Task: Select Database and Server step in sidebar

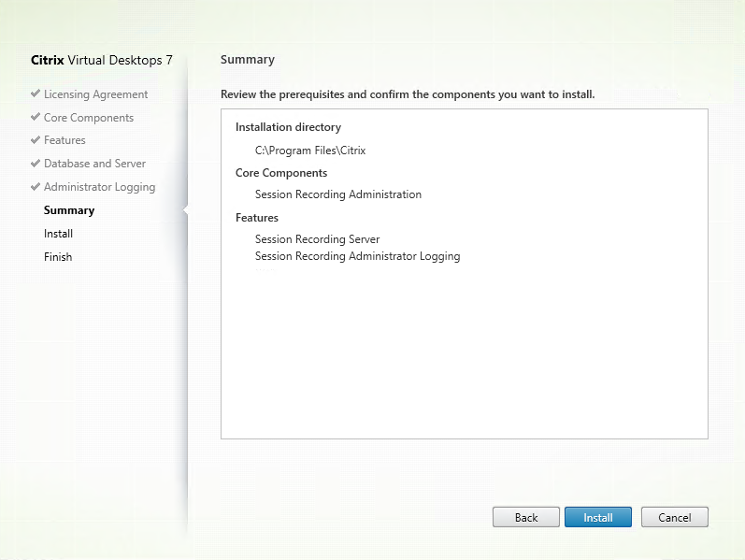Action: 94,164
